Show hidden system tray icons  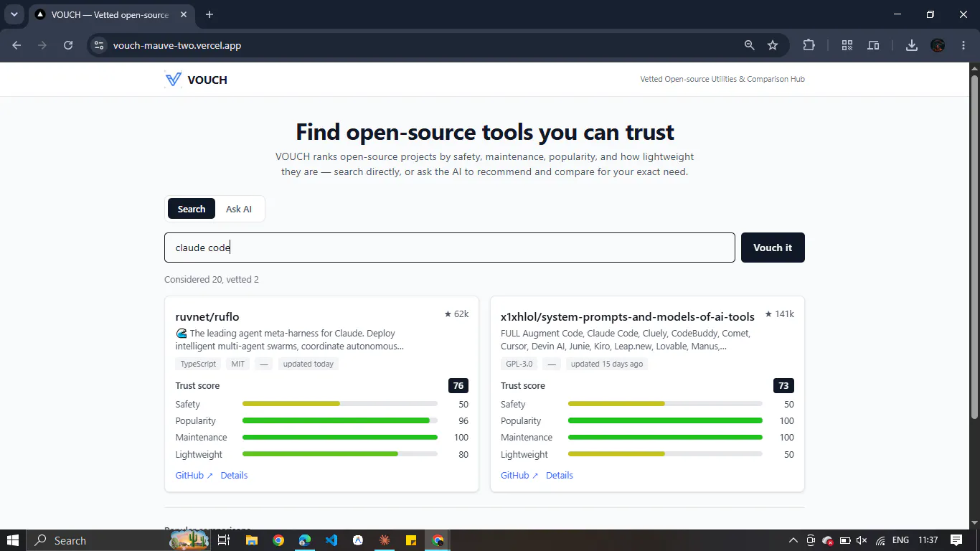[793, 540]
